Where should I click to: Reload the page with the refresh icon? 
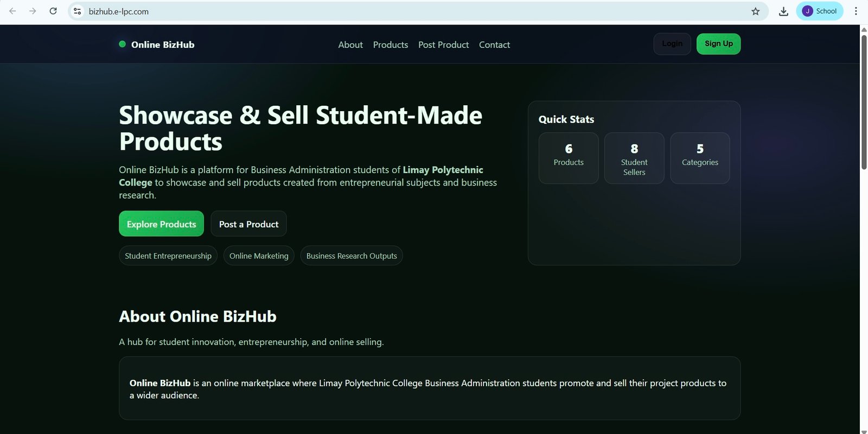53,11
